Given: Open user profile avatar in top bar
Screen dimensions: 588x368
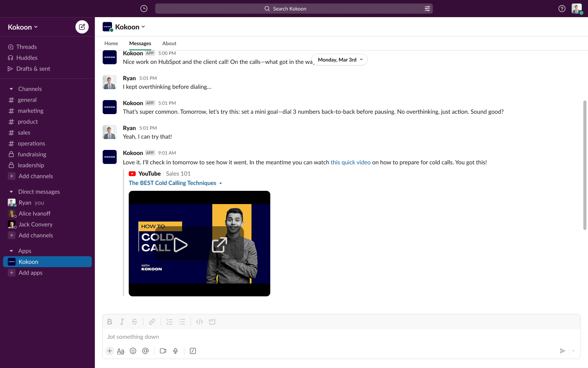Looking at the screenshot, I should [x=577, y=9].
